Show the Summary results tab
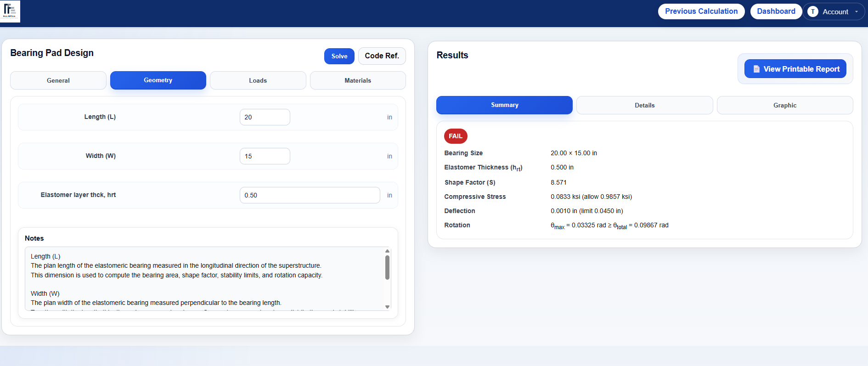The width and height of the screenshot is (868, 366). pos(504,105)
